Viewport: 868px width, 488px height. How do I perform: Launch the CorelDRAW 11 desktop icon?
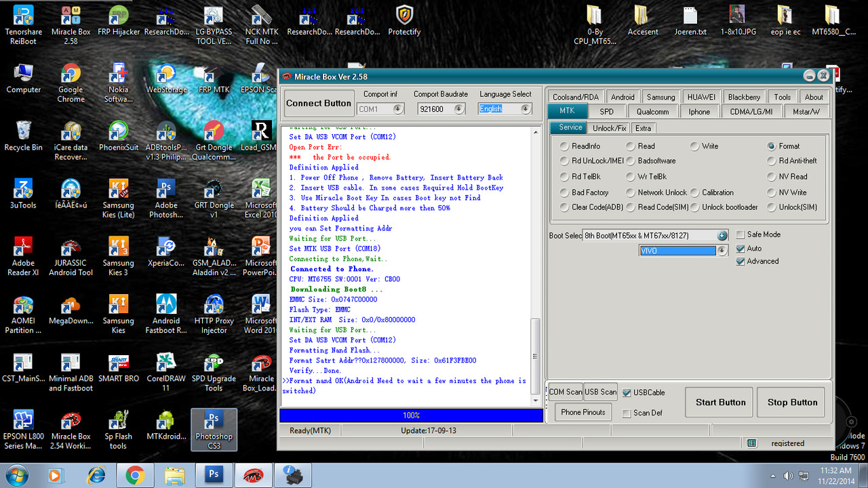click(166, 371)
